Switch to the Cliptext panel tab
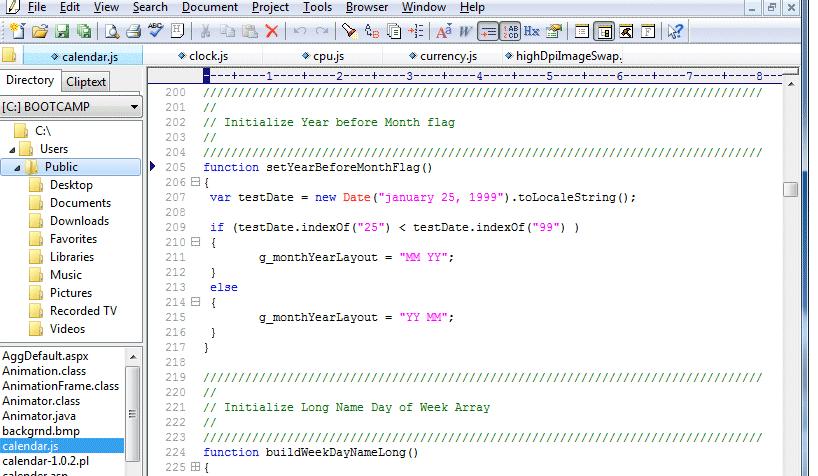The width and height of the screenshot is (818, 476). 86,82
